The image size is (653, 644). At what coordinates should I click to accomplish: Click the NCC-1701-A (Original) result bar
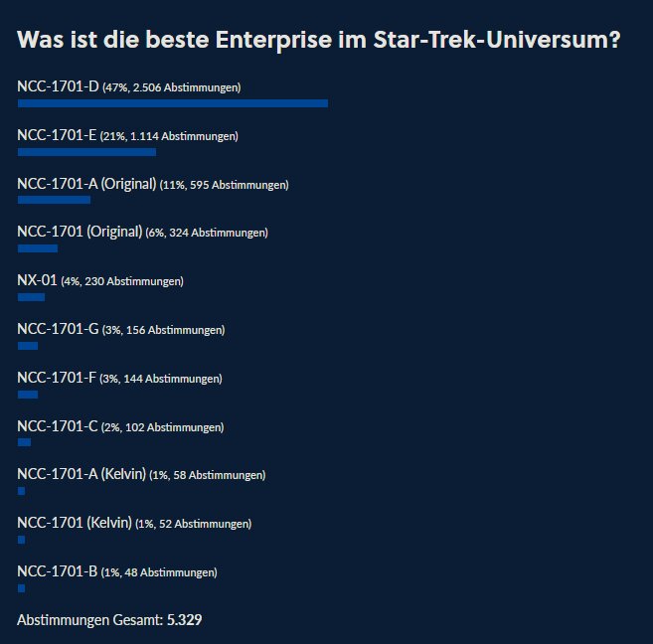click(x=54, y=200)
